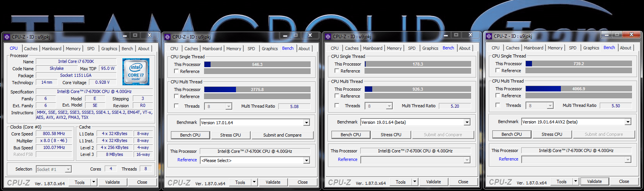Click the blue Reference link in AVX2 window
This screenshot has width=644, height=191.
click(509, 159)
